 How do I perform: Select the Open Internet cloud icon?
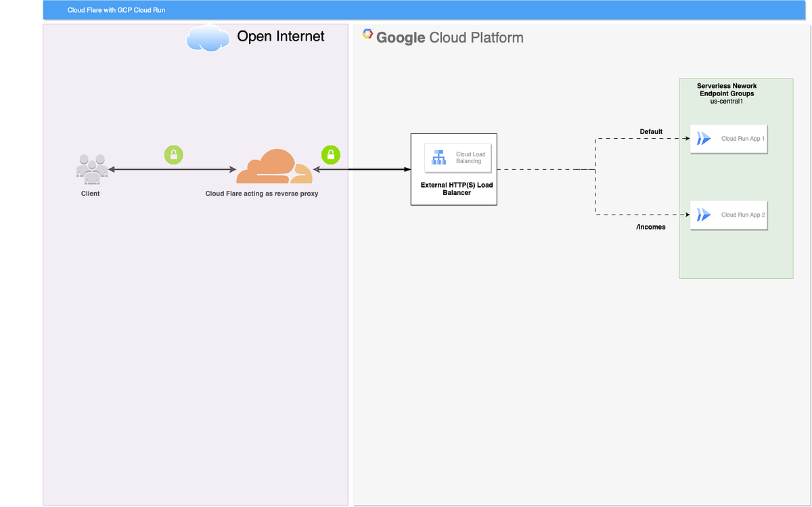[x=208, y=38]
